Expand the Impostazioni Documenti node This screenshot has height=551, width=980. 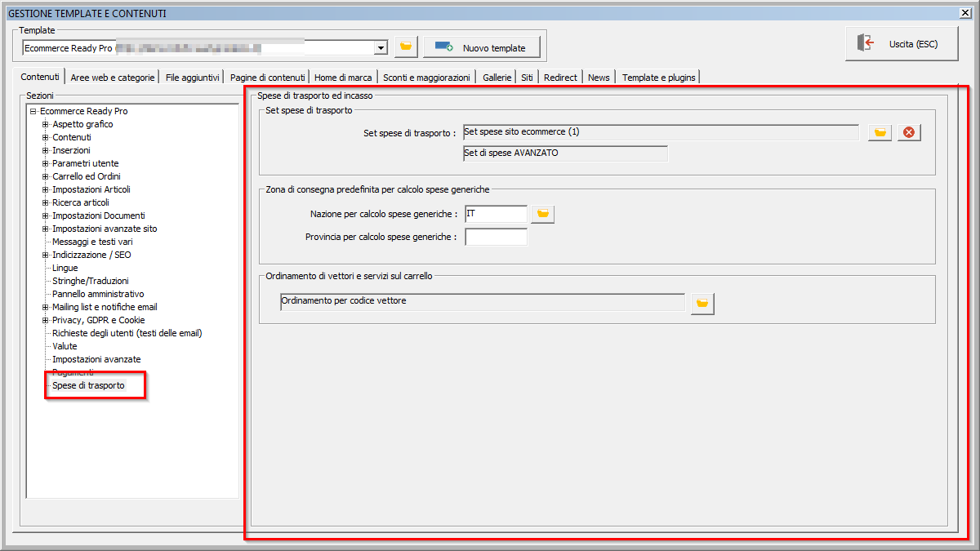click(46, 216)
